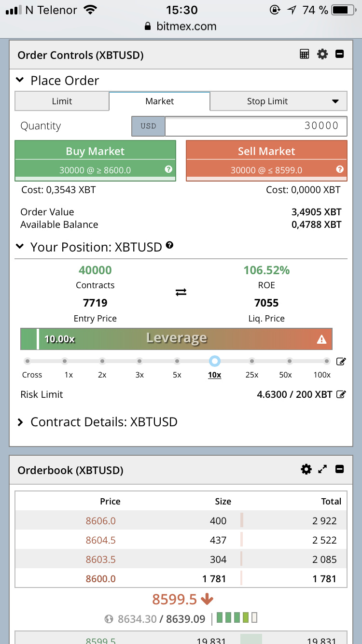Click the Liq. Price value 7055
The width and height of the screenshot is (362, 644).
pos(266,303)
